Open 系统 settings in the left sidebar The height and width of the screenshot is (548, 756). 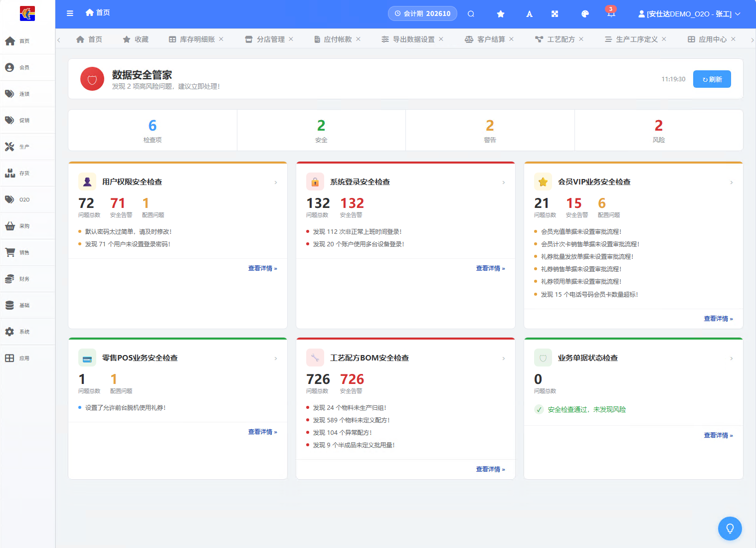[x=27, y=332]
